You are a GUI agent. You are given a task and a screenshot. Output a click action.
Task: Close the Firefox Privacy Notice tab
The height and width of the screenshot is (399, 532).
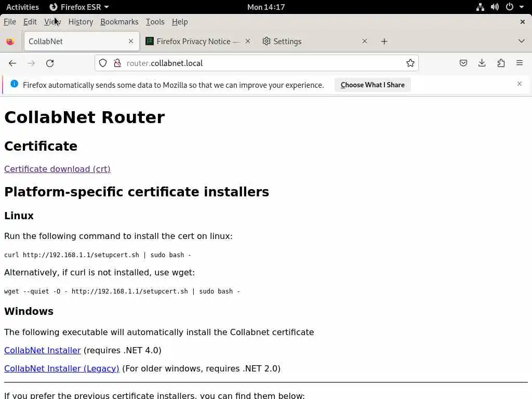pos(248,41)
